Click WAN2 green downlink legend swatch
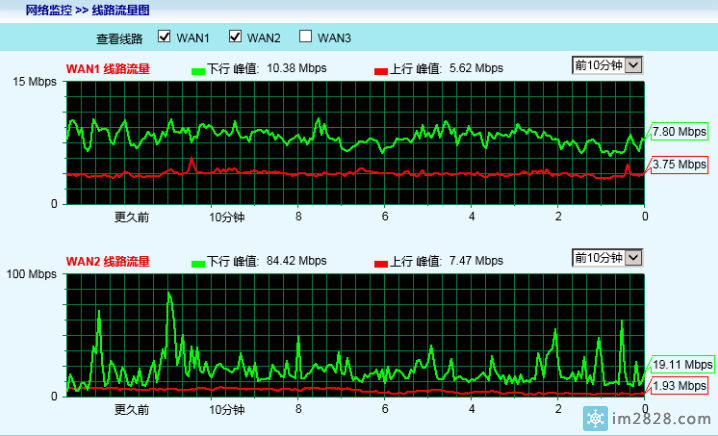718x436 pixels. click(x=197, y=263)
